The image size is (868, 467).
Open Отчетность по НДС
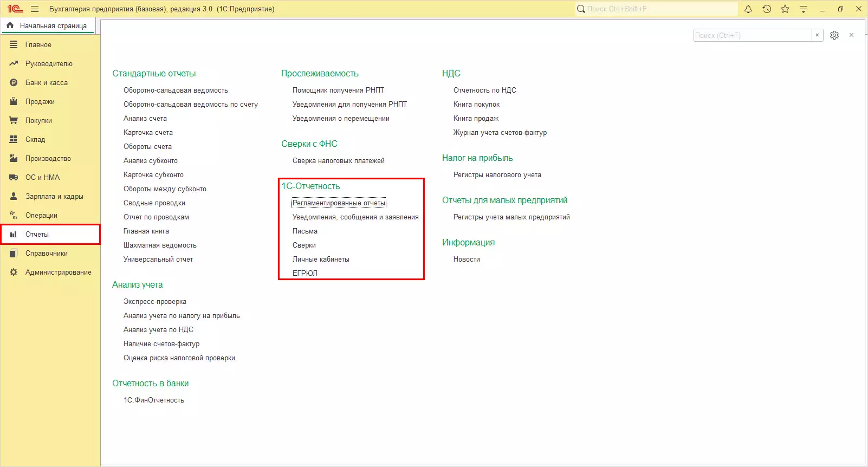point(485,90)
